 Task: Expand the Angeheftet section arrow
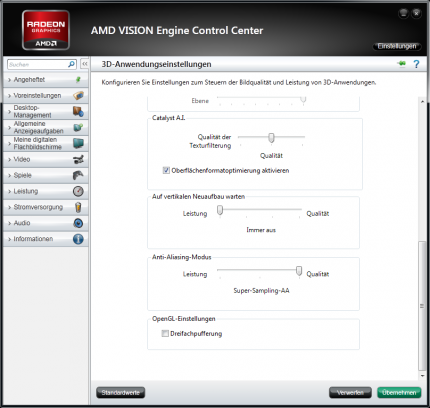coord(9,80)
